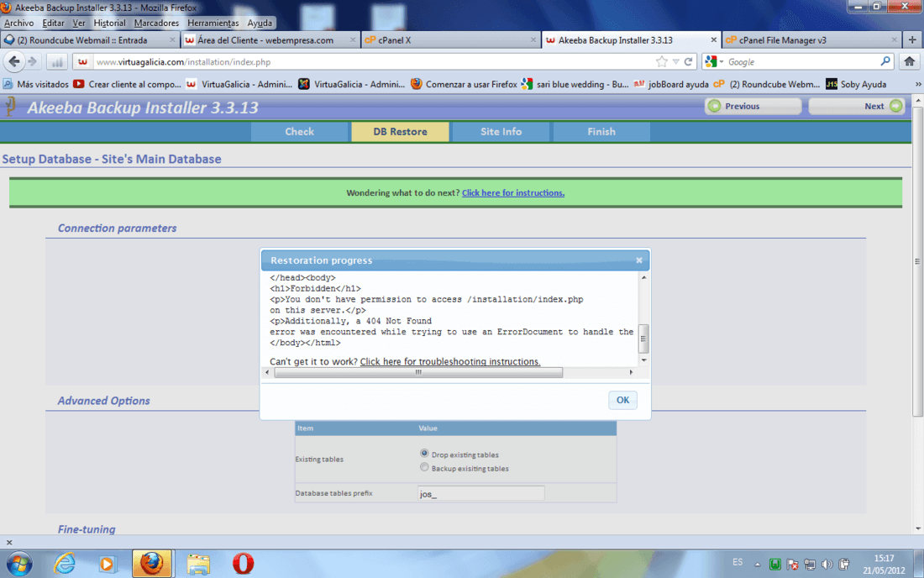Click dialog vertical scrollbar thumb
The image size is (924, 578).
(x=643, y=339)
